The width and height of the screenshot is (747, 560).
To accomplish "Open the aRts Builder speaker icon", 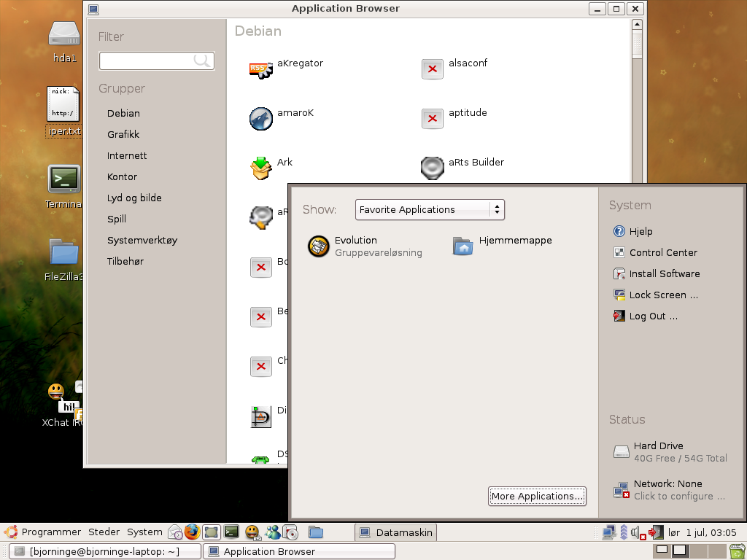I will click(433, 168).
